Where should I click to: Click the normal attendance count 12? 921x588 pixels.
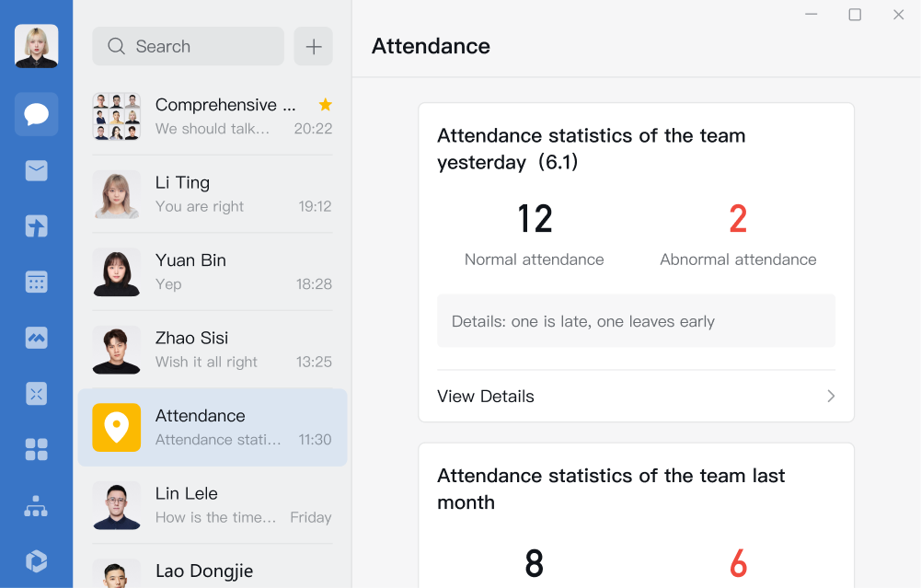click(x=535, y=219)
